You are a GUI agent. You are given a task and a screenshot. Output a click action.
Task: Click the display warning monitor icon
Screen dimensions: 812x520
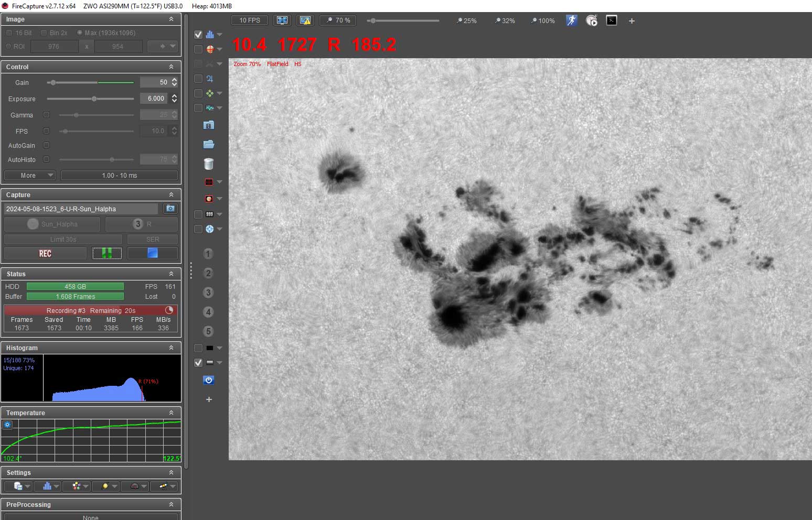[x=305, y=20]
